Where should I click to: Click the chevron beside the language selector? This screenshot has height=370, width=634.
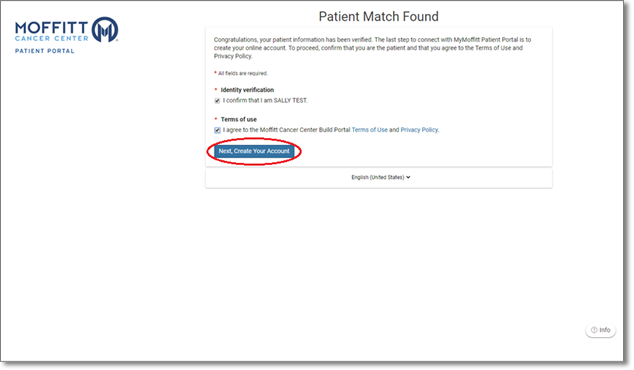click(408, 177)
